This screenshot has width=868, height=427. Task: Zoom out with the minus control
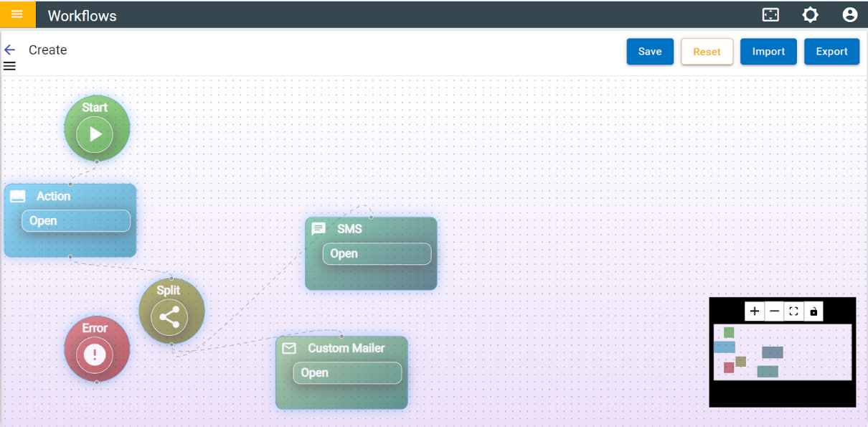click(774, 311)
